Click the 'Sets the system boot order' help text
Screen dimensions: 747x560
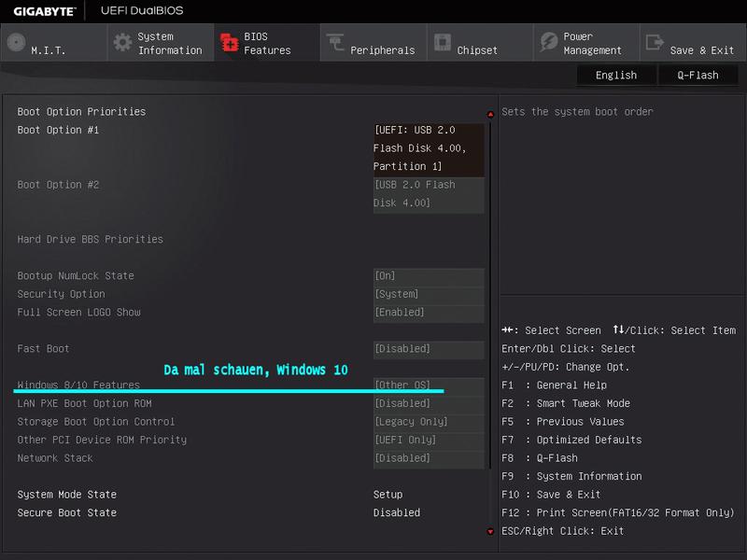pos(577,112)
